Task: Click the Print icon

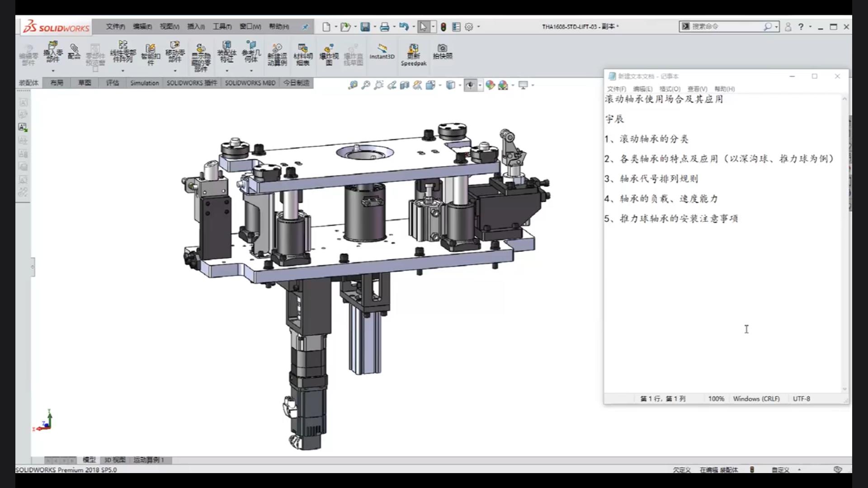Action: (x=384, y=27)
